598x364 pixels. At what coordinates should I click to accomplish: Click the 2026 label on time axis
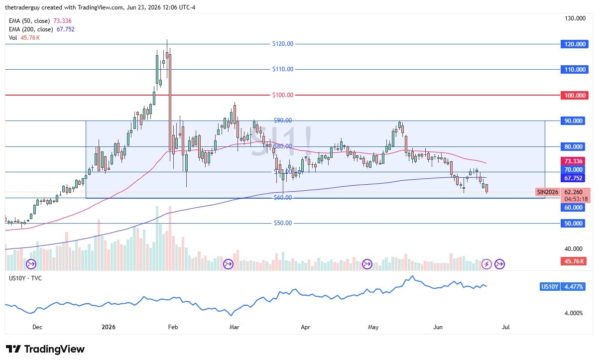point(108,327)
